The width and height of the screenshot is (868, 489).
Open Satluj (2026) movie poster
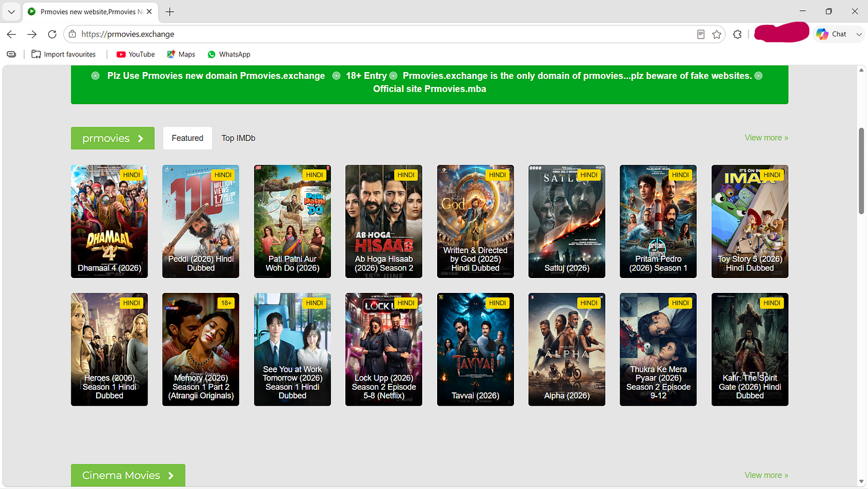(567, 222)
